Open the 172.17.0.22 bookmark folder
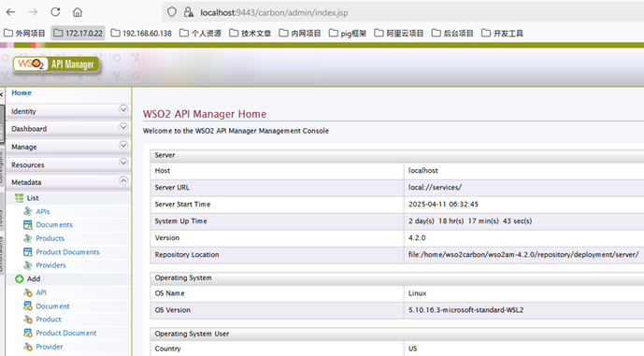 coord(78,34)
